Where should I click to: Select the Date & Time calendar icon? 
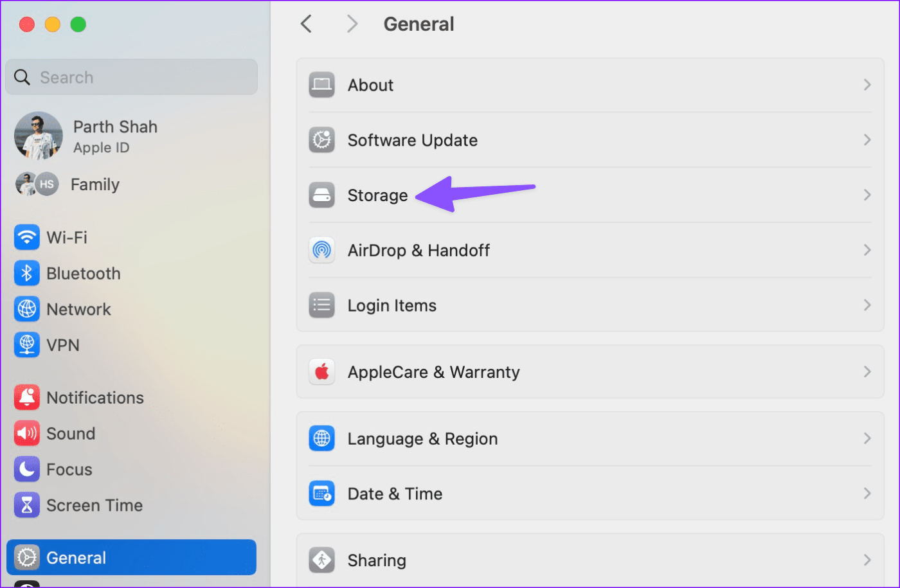click(x=321, y=494)
